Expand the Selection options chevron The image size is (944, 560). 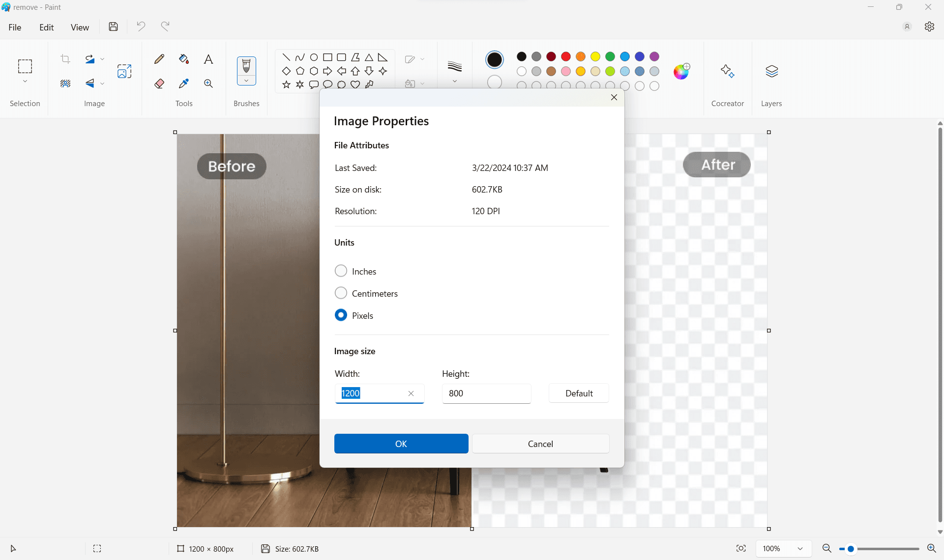click(25, 82)
